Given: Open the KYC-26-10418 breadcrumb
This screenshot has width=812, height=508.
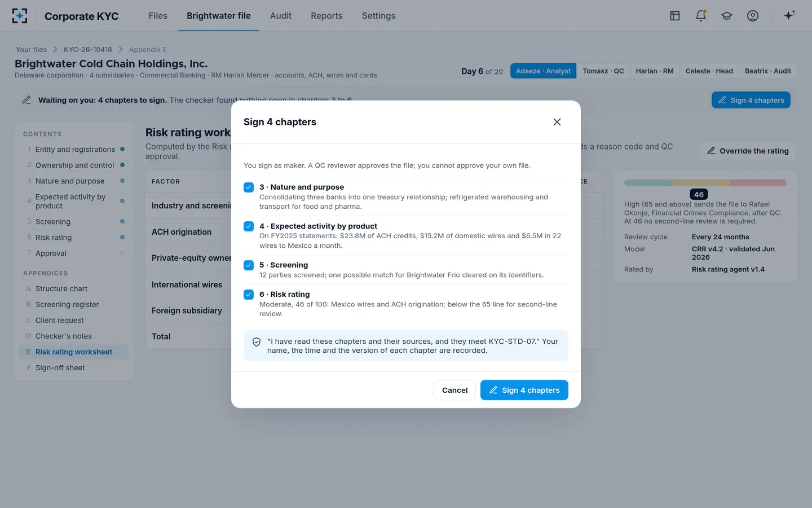Looking at the screenshot, I should [x=88, y=50].
